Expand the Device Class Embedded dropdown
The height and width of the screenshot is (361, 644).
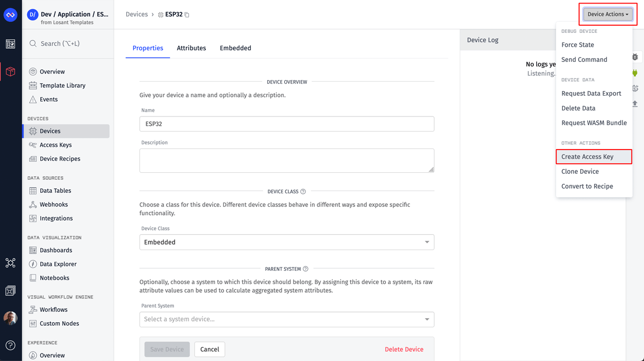click(x=287, y=242)
